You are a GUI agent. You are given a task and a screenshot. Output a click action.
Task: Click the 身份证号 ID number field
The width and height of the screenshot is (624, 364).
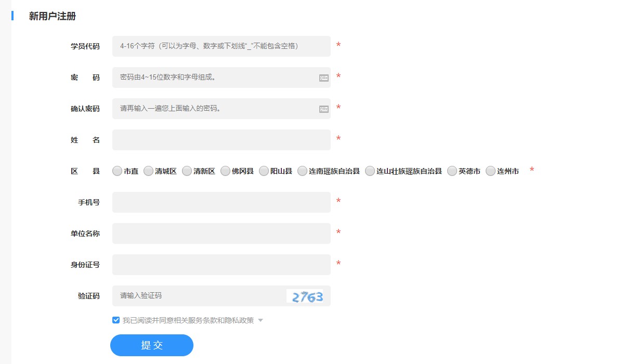click(x=221, y=264)
